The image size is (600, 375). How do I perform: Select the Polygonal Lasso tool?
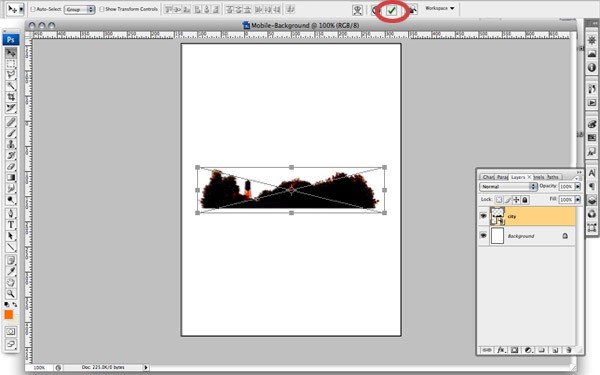(x=11, y=75)
